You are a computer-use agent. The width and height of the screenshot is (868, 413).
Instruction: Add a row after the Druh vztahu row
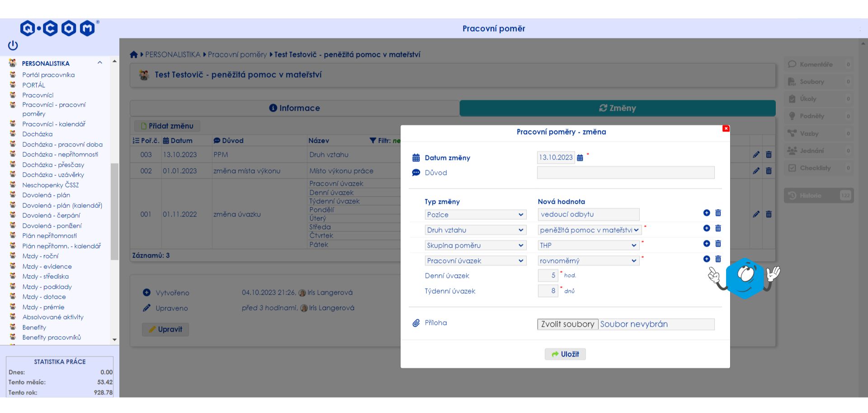click(x=707, y=228)
